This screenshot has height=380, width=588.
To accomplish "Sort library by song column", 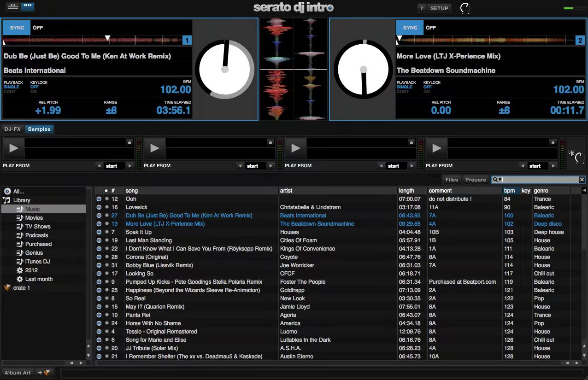I will pos(201,191).
